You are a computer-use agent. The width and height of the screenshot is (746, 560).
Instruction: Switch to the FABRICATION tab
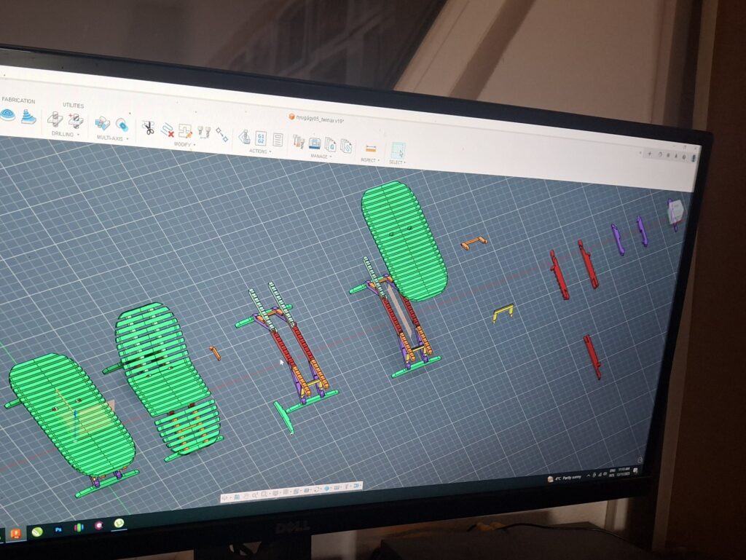[x=18, y=100]
